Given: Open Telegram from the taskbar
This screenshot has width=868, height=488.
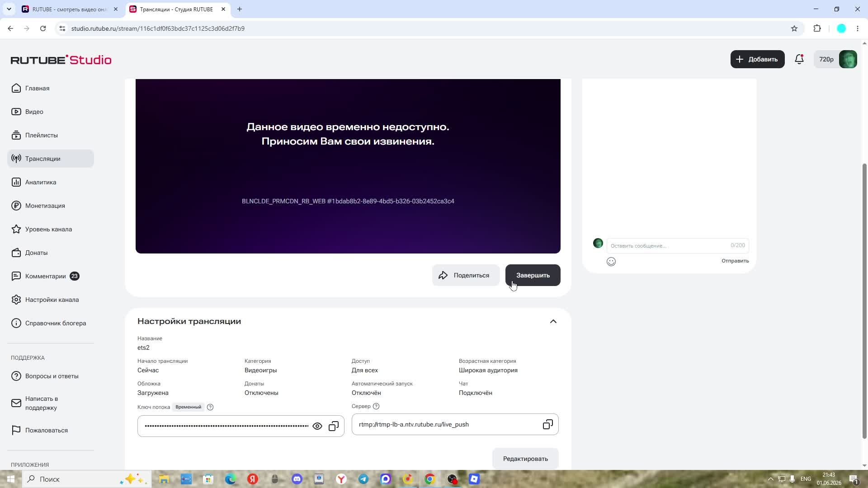Looking at the screenshot, I should tap(363, 479).
